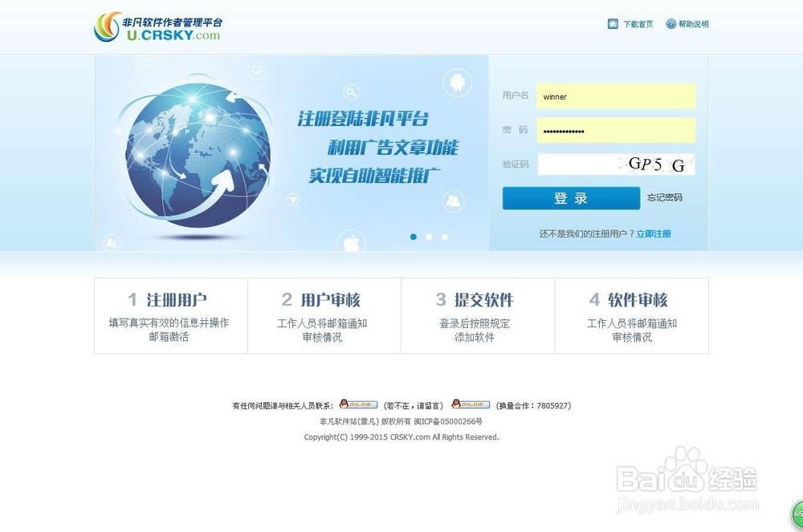
Task: Select the second carousel dot
Action: coord(428,237)
